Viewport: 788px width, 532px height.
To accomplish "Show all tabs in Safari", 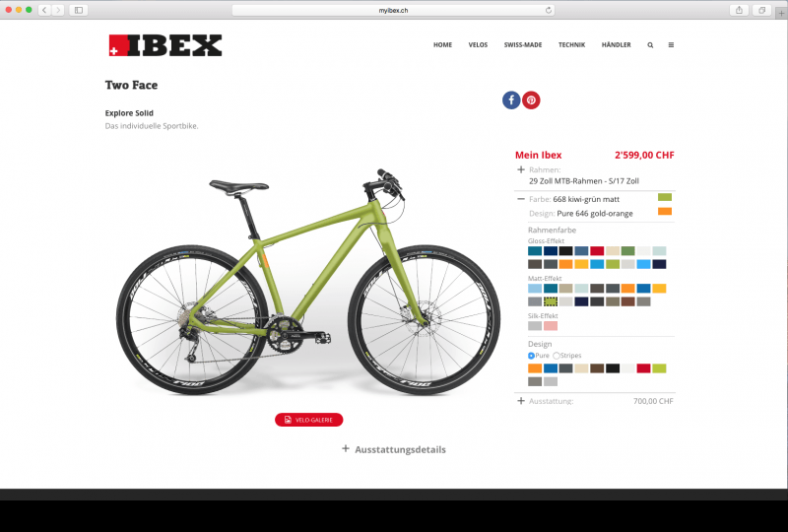I will point(761,10).
